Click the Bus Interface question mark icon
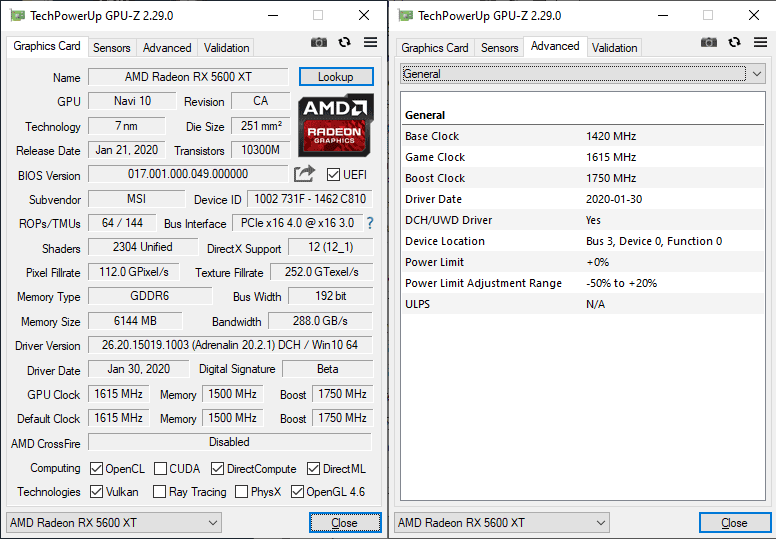Image resolution: width=776 pixels, height=539 pixels. tap(370, 223)
